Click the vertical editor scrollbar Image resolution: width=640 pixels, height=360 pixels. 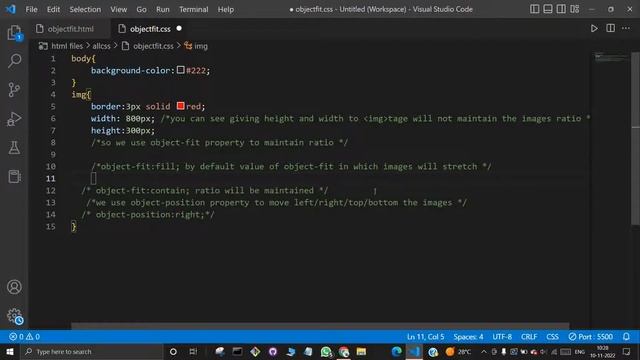click(636, 139)
